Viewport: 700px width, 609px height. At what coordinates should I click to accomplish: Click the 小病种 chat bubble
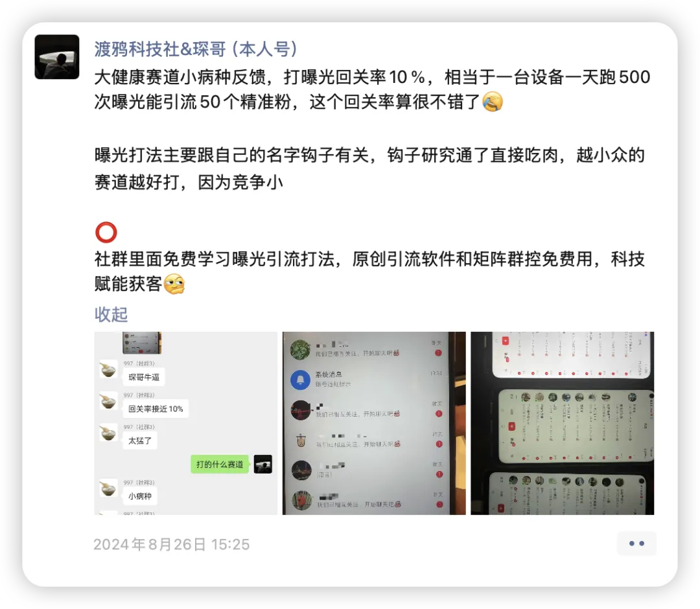[140, 496]
